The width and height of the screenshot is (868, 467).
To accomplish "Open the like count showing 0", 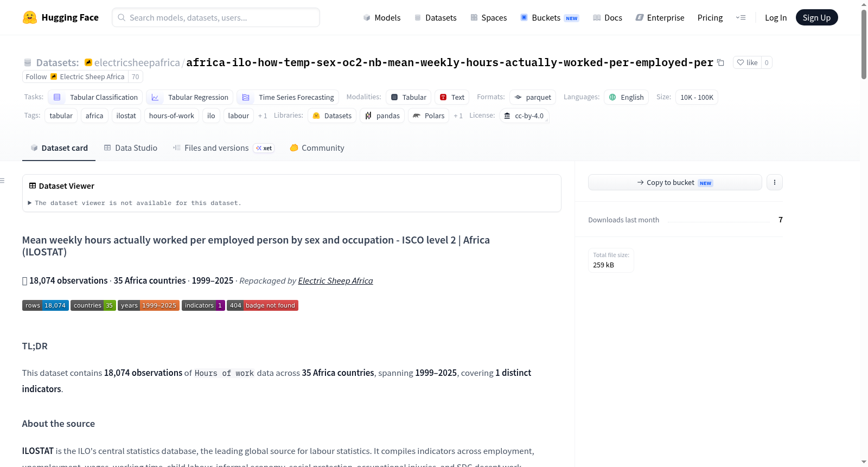I will [x=767, y=62].
